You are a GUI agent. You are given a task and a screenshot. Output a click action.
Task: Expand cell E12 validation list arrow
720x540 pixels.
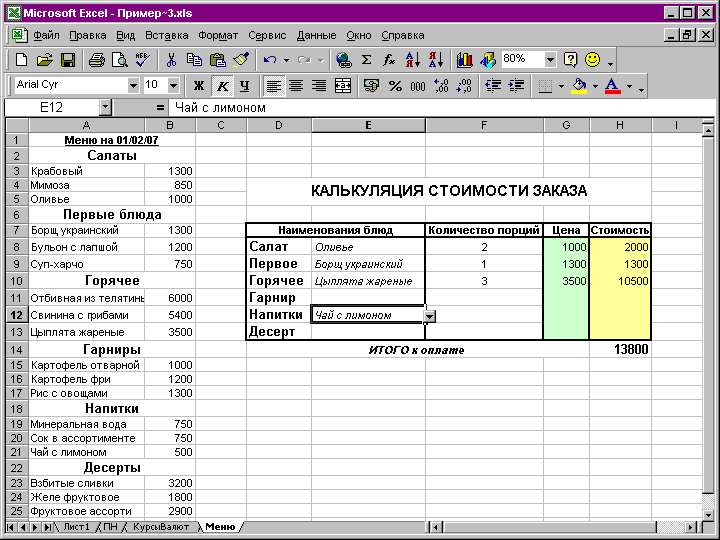(x=429, y=316)
